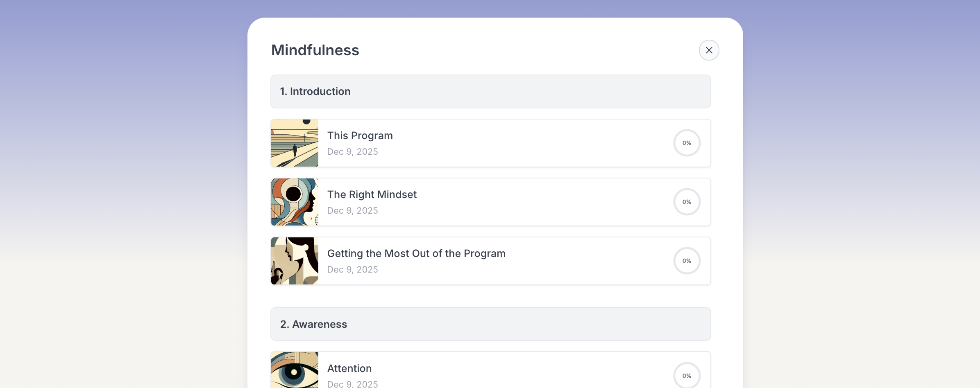The image size is (980, 388).
Task: Click The Right Mindset progress ring
Action: (x=687, y=202)
